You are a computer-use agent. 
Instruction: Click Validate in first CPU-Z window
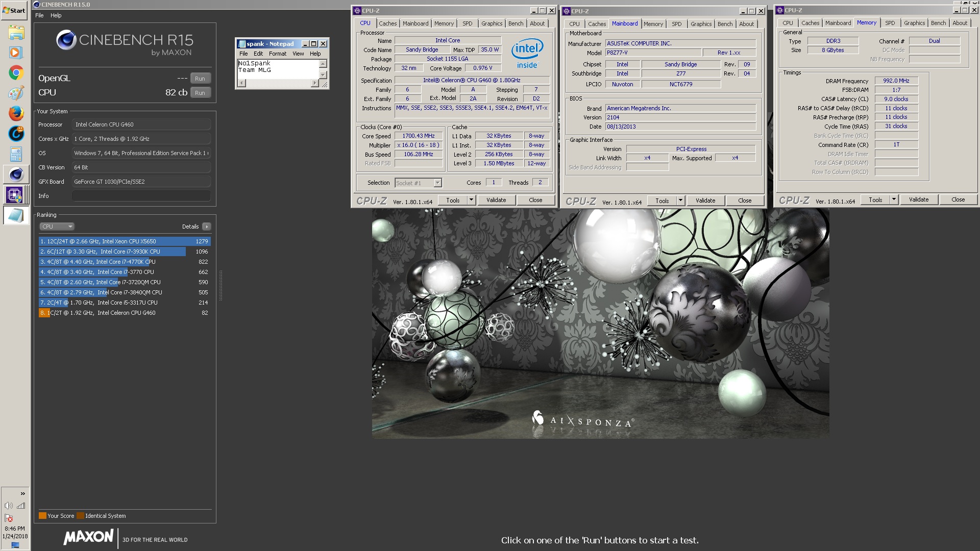(496, 201)
